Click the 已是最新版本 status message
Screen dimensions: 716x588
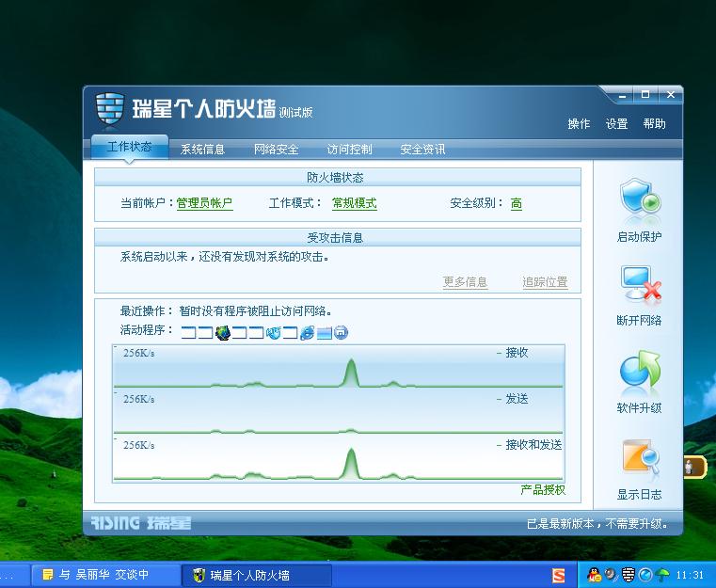[597, 524]
